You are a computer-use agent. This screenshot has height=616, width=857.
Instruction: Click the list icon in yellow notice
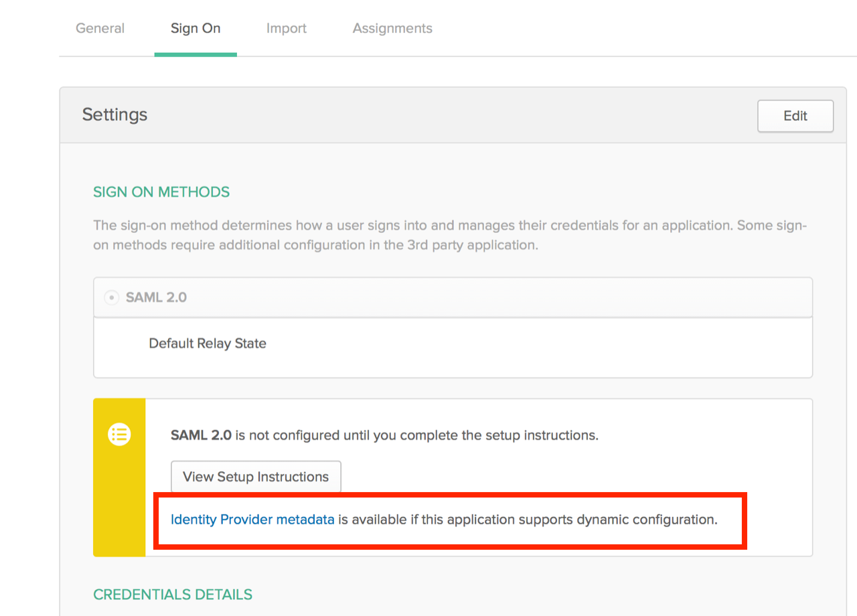(119, 435)
